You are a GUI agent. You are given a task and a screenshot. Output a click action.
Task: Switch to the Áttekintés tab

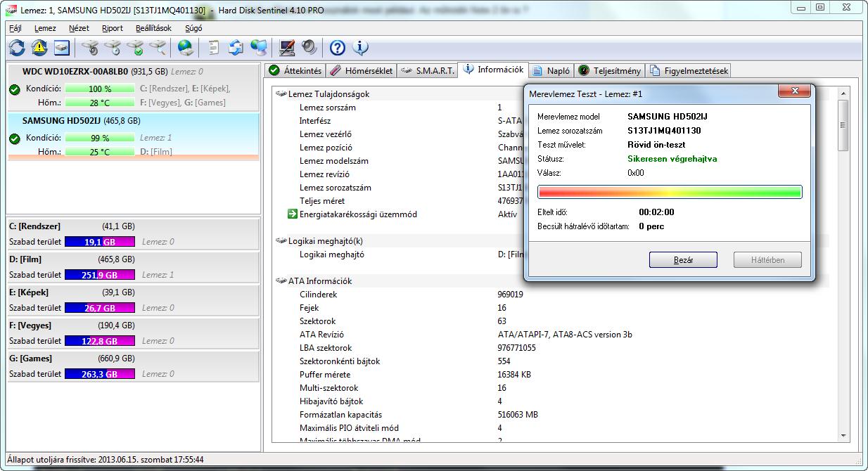[295, 70]
